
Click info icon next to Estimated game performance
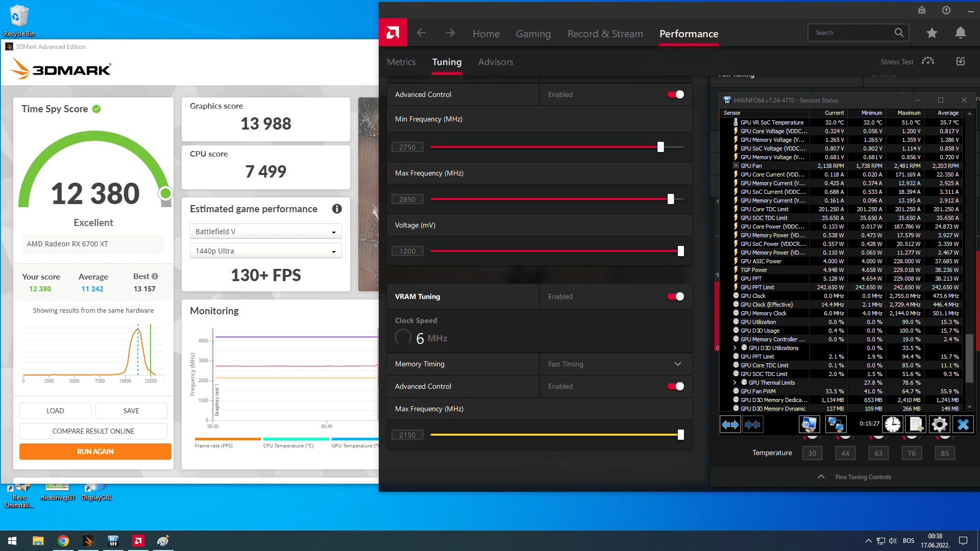point(337,209)
